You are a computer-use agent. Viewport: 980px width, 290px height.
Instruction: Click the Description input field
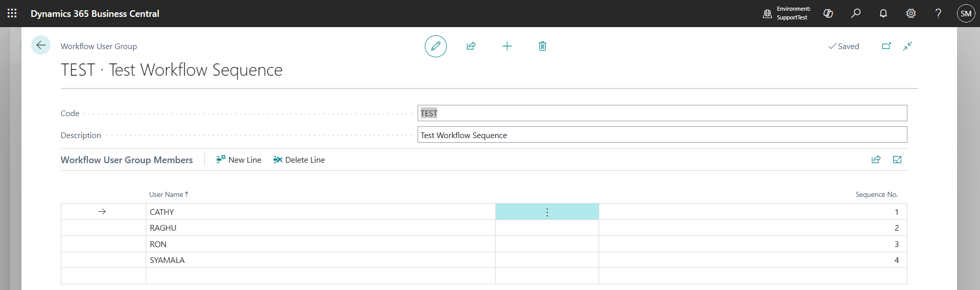(x=662, y=135)
